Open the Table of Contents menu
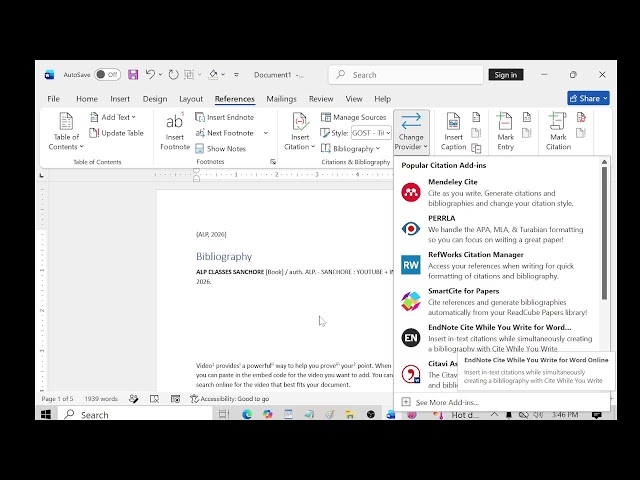Viewport: 640px width, 480px height. click(x=66, y=131)
